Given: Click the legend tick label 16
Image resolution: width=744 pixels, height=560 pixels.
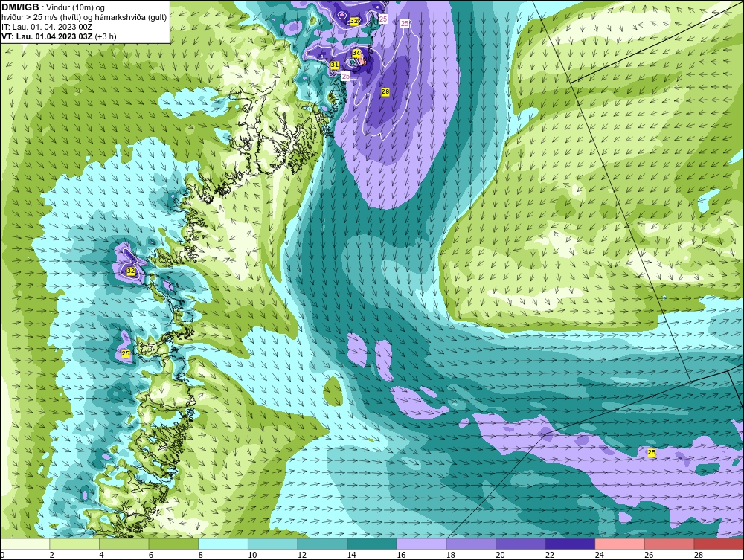Looking at the screenshot, I should 401,555.
